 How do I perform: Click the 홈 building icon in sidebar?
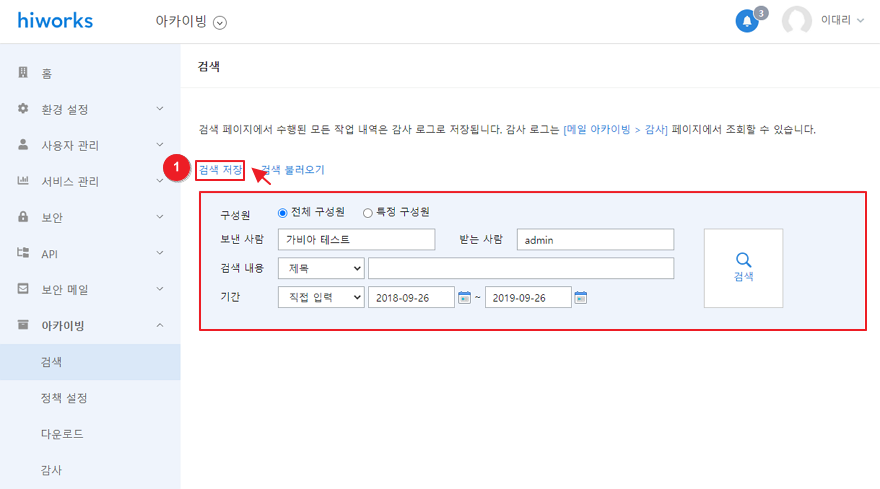(23, 72)
